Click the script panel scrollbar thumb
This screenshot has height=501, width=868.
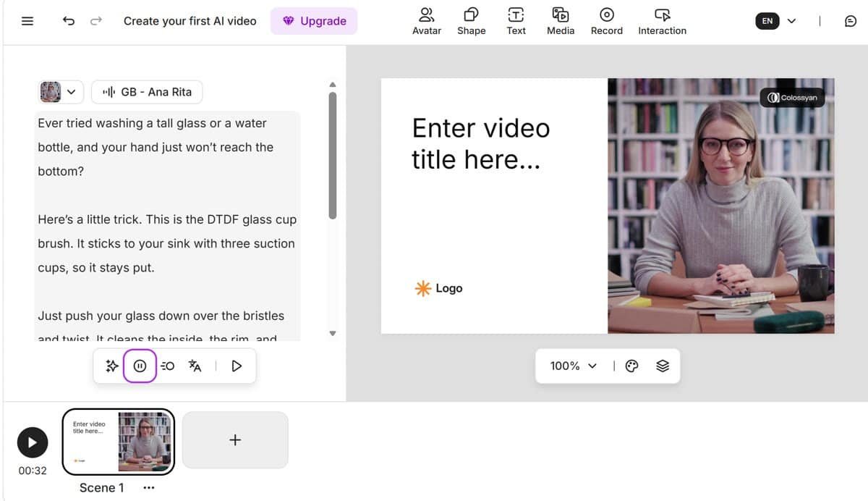(333, 155)
